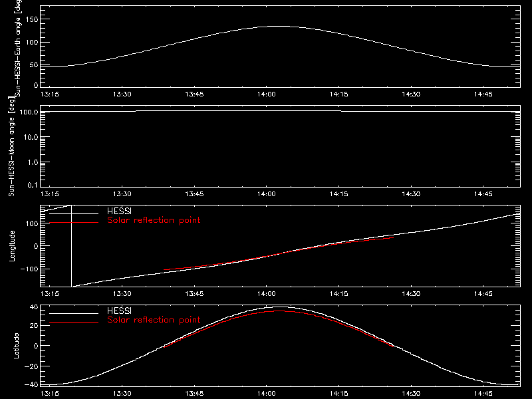The image size is (532, 399).
Task: Click "13:30" time label under Moon angle plot
Action: pyautogui.click(x=122, y=194)
